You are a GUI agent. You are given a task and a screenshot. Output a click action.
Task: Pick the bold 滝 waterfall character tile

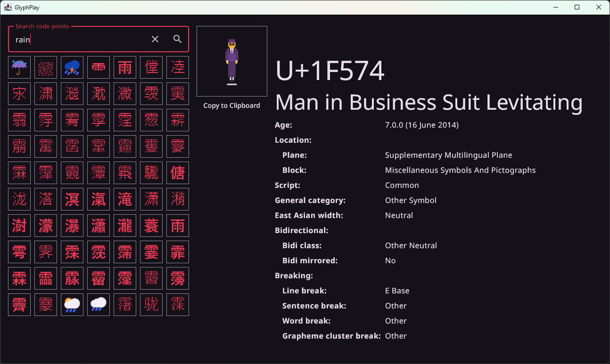(125, 199)
